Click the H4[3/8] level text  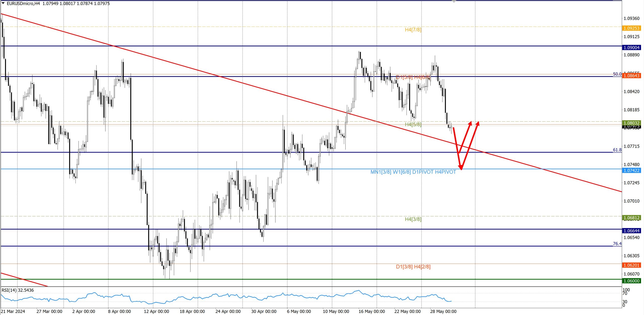click(413, 219)
